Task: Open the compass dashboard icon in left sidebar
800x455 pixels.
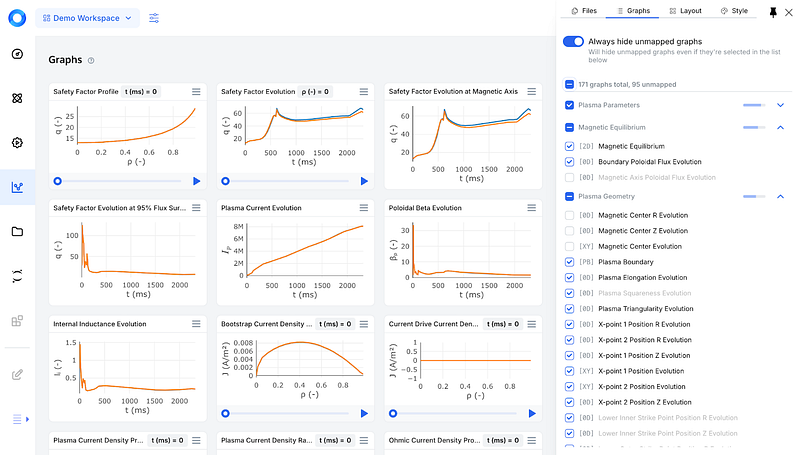Action: pyautogui.click(x=17, y=54)
